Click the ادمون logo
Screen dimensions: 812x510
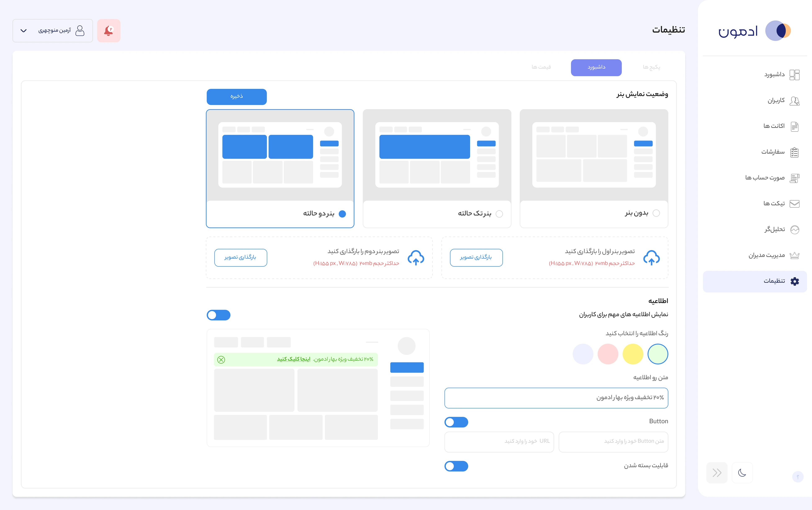coord(754,31)
